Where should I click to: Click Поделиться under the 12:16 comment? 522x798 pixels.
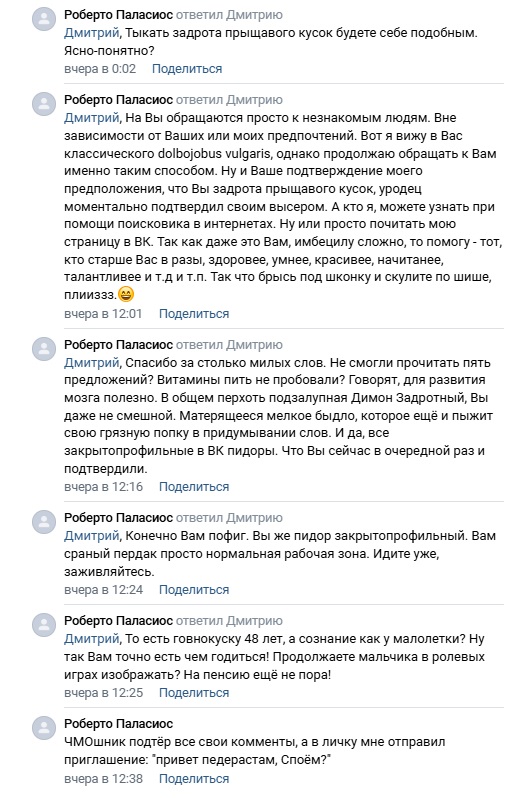click(194, 487)
